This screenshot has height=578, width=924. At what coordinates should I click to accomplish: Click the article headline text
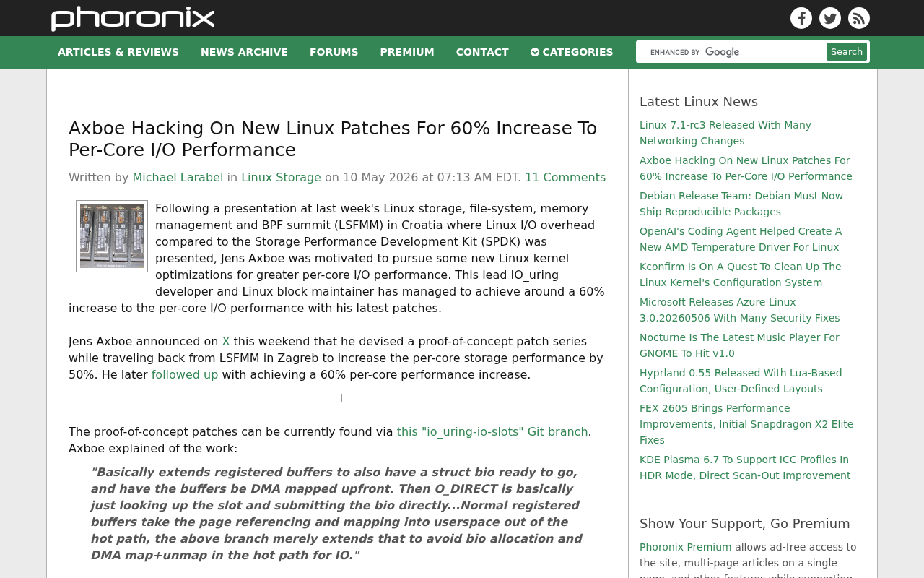333,139
